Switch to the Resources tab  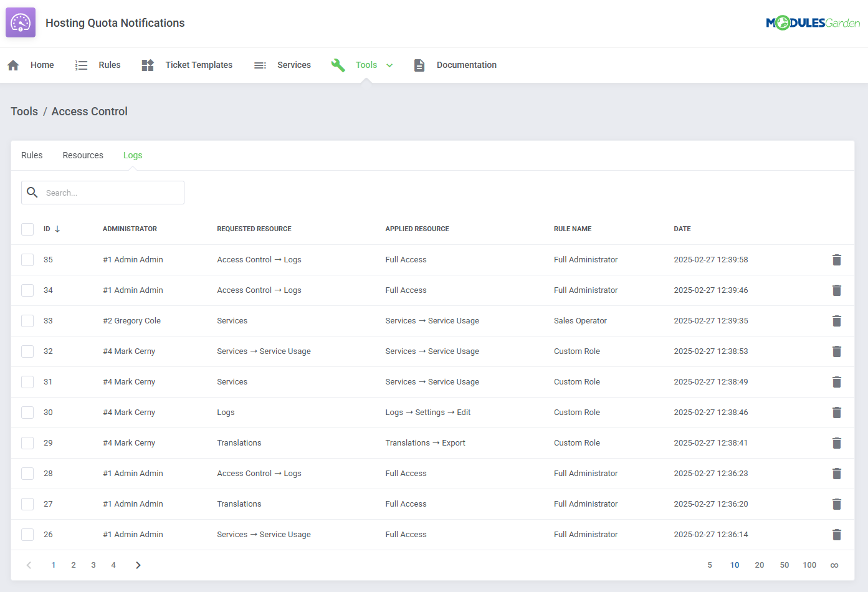tap(83, 155)
